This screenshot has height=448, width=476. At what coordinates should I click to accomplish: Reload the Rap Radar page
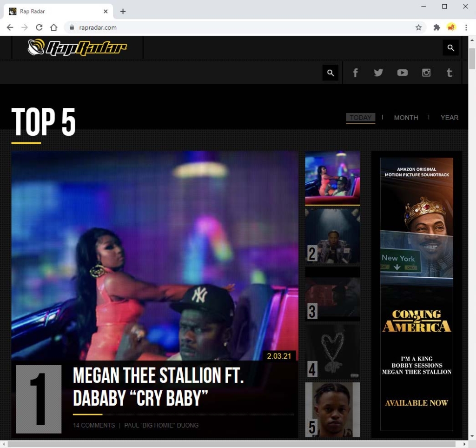click(x=39, y=27)
